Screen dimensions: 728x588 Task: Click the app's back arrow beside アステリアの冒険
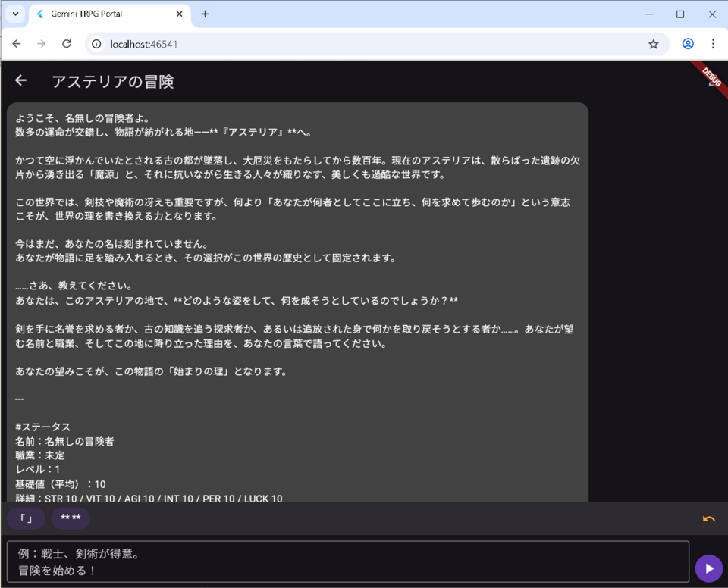(x=20, y=81)
